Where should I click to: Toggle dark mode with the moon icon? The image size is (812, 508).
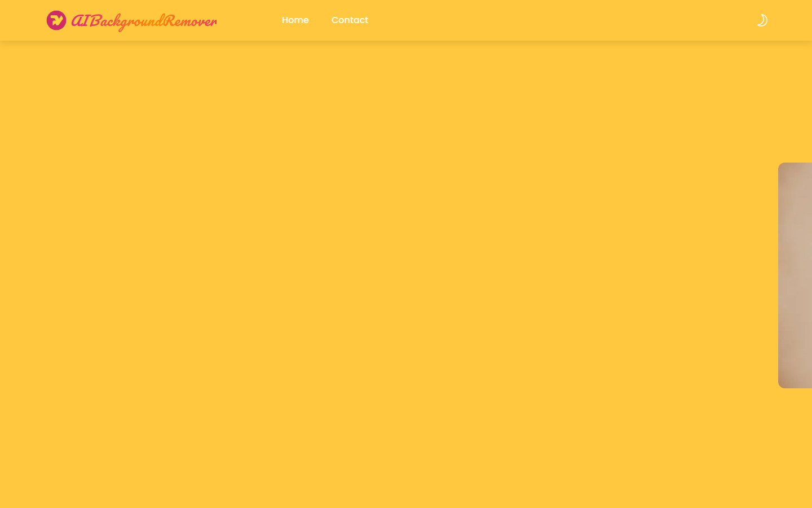[x=762, y=20]
